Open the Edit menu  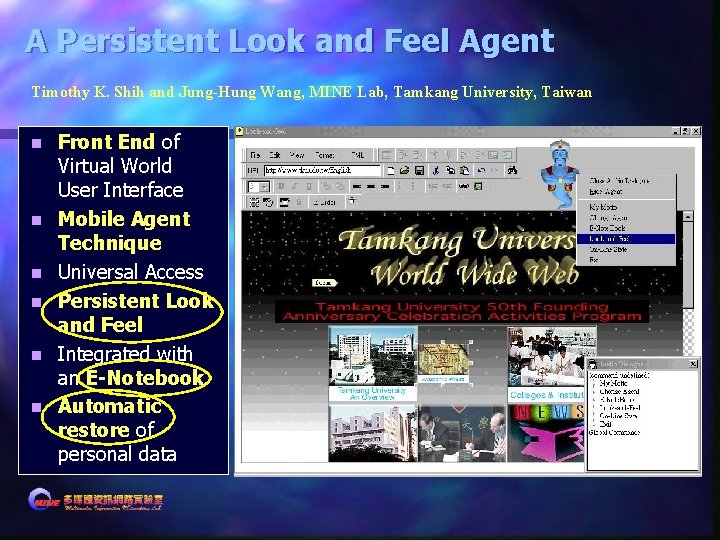point(275,155)
